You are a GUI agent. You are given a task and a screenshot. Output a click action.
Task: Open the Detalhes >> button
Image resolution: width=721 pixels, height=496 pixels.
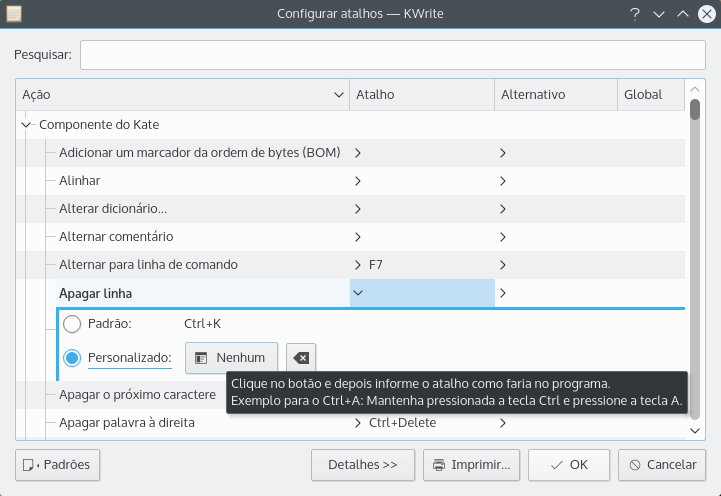(x=362, y=465)
